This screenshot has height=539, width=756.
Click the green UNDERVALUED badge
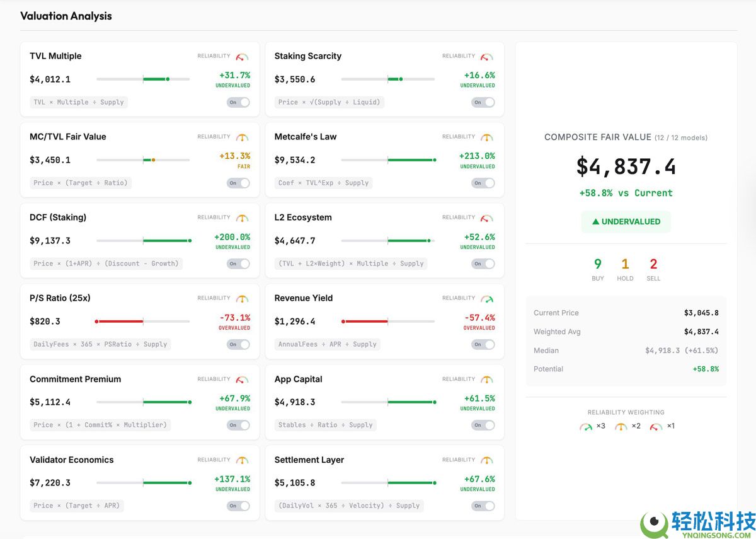(x=626, y=222)
